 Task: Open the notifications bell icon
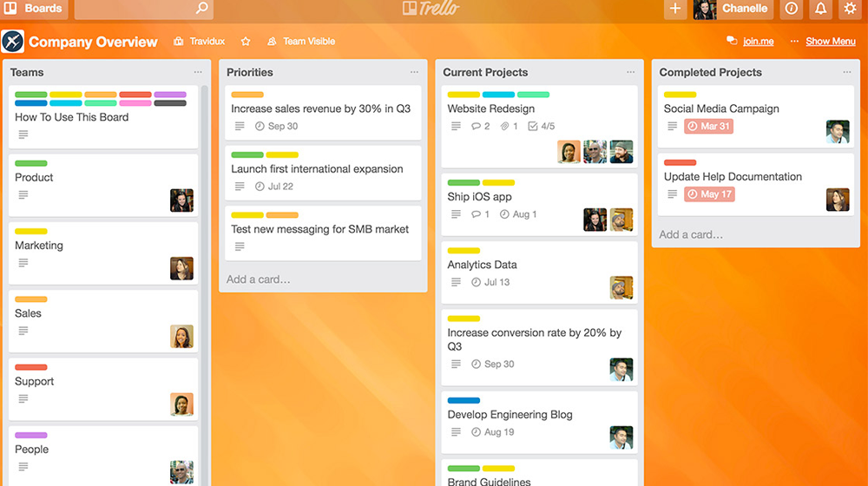(x=820, y=9)
